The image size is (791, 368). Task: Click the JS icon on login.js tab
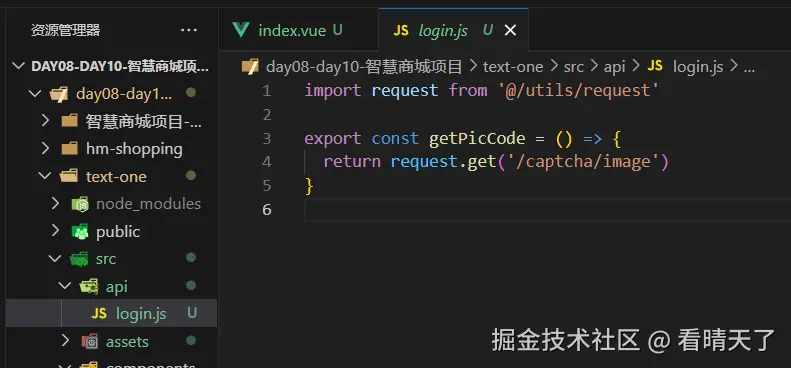pyautogui.click(x=401, y=31)
